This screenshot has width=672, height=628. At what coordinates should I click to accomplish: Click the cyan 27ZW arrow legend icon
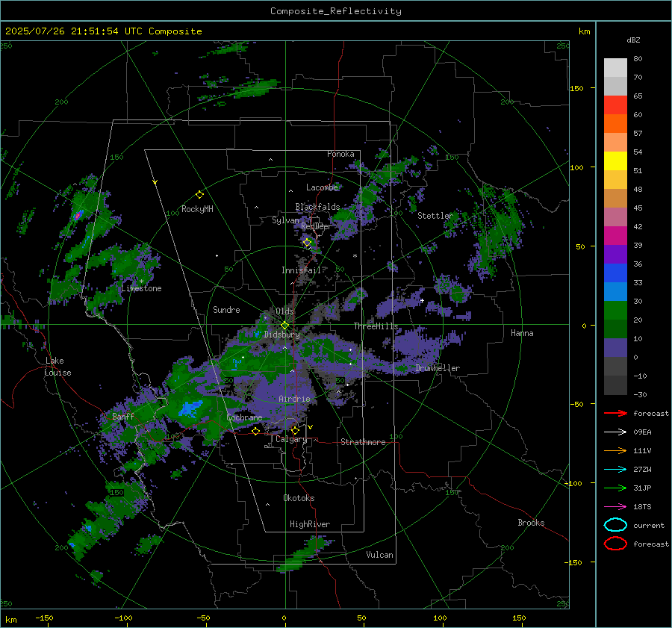click(615, 470)
